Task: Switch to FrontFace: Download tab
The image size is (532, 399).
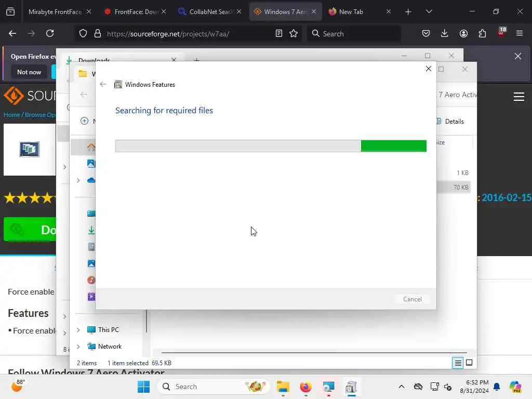Action: click(136, 12)
